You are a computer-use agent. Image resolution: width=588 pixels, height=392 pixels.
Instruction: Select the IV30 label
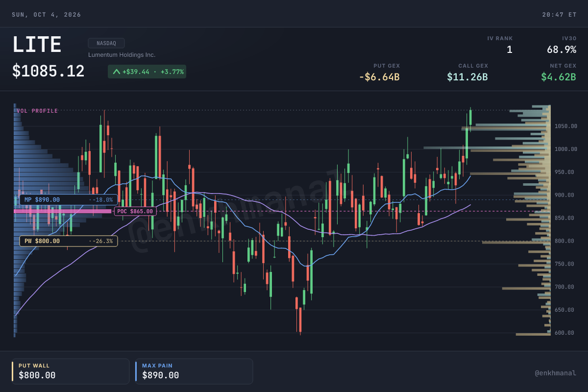[569, 38]
